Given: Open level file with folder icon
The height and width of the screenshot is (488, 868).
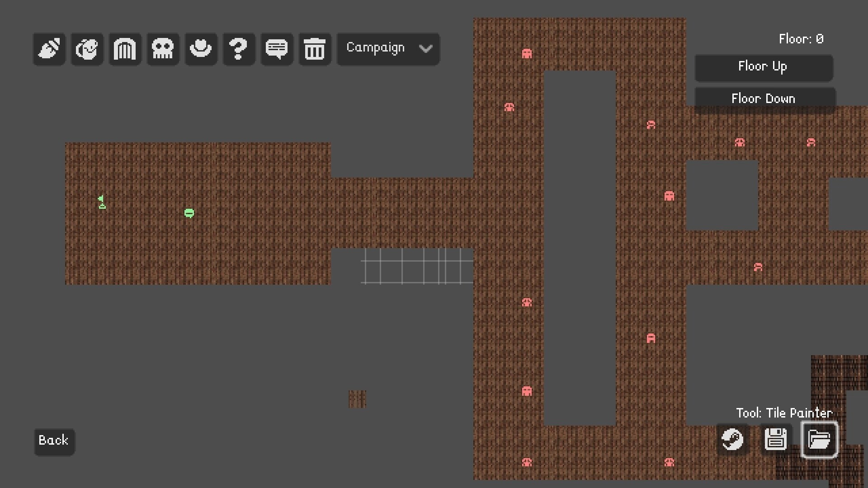Looking at the screenshot, I should coord(819,439).
